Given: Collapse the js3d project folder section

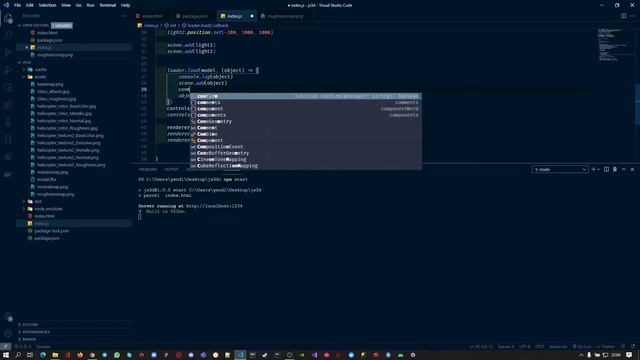Looking at the screenshot, I should pos(20,62).
